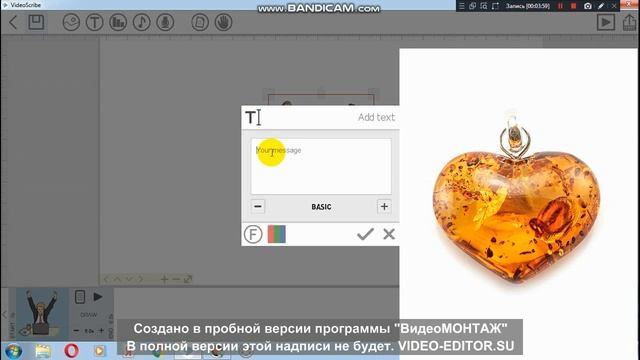The image size is (640, 360).
Task: Open media player from taskbar
Action: 100,351
